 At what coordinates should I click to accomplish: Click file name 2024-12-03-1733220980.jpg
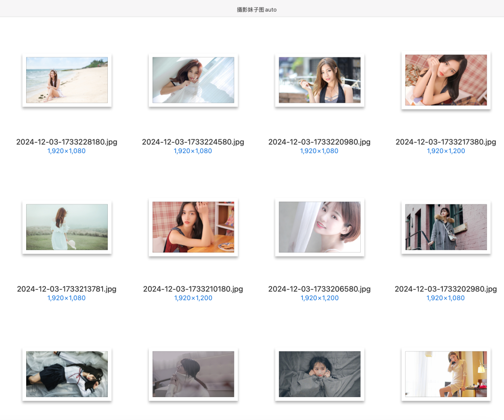click(320, 142)
